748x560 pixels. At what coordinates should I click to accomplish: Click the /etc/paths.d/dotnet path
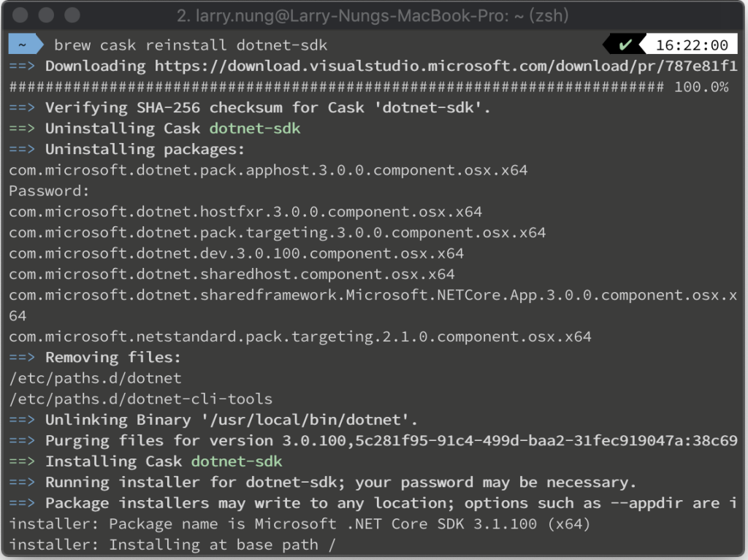pos(95,378)
